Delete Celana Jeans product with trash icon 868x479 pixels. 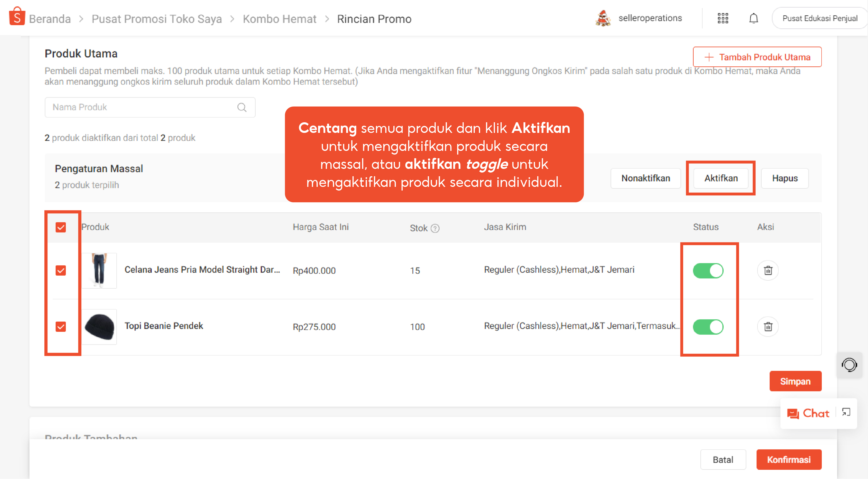coord(768,270)
